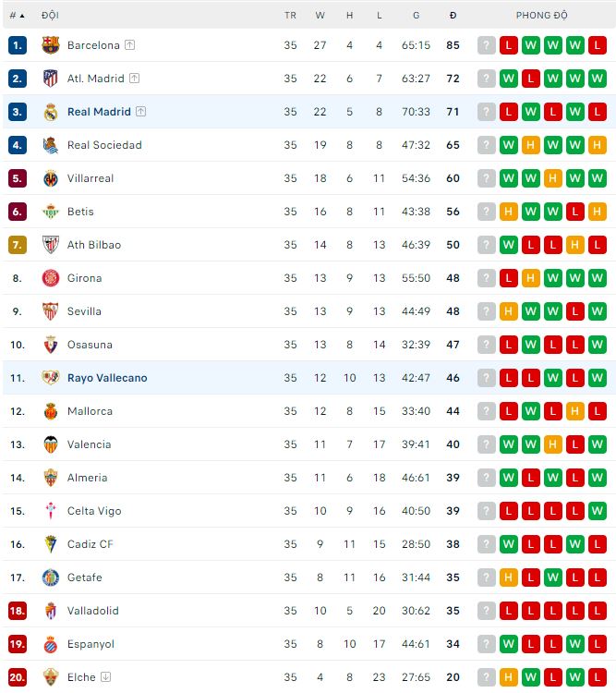Click the Girona club crest icon
Screen dimensions: 616x693
(x=51, y=278)
